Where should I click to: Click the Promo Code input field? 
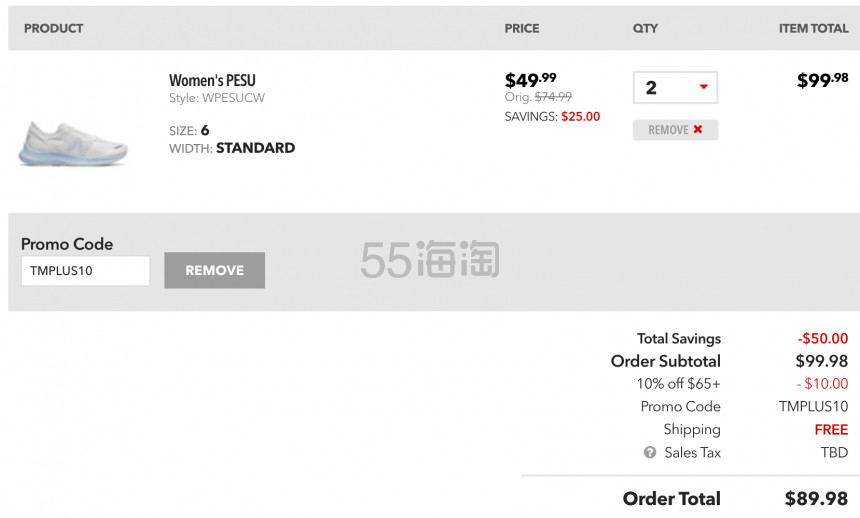(85, 271)
